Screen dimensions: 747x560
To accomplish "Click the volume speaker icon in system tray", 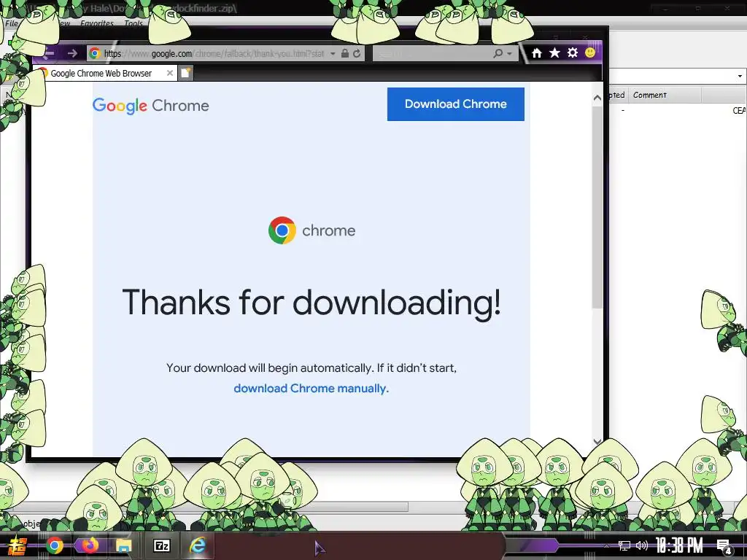I will pos(642,545).
